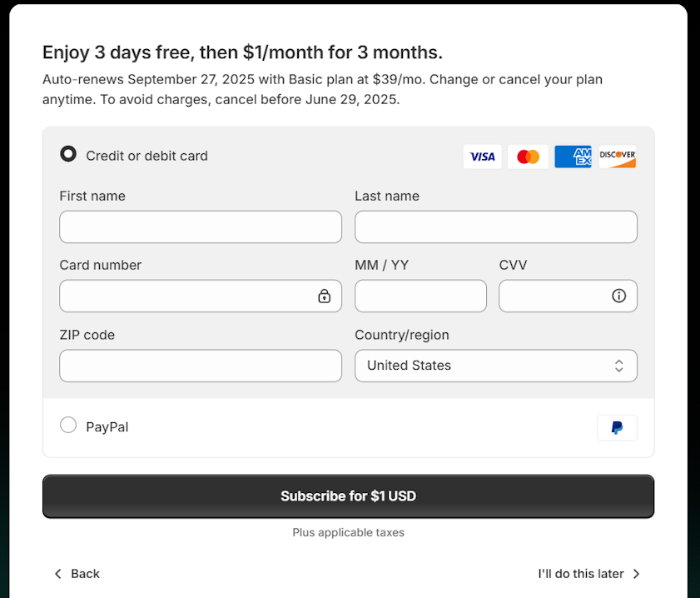Open the Country/region dropdown
Screen dimensions: 700x598
495,366
